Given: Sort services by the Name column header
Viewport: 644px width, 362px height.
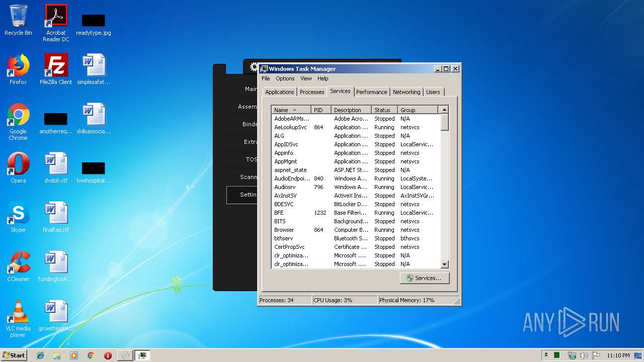Looking at the screenshot, I should (x=290, y=110).
